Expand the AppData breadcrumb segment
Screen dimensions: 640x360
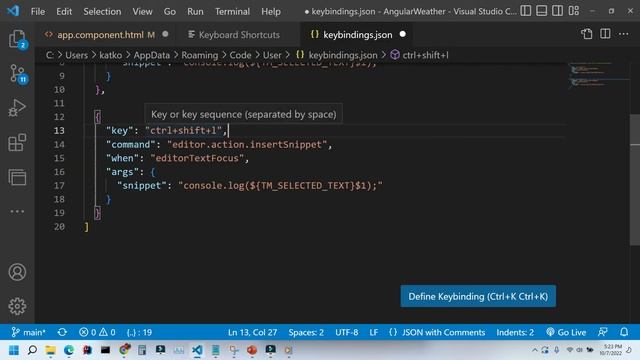click(151, 55)
